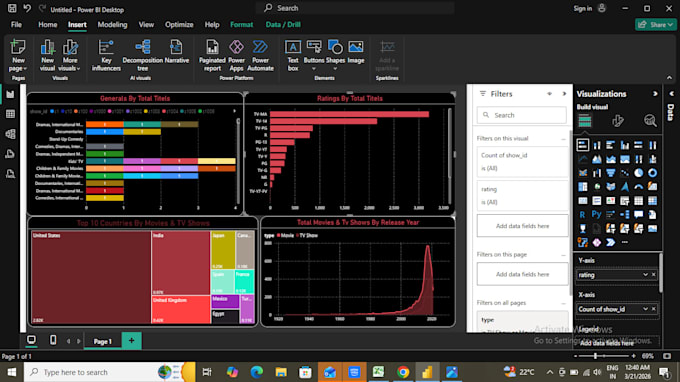680x382 pixels.
Task: Switch to desktop layout view
Action: pyautogui.click(x=31, y=340)
